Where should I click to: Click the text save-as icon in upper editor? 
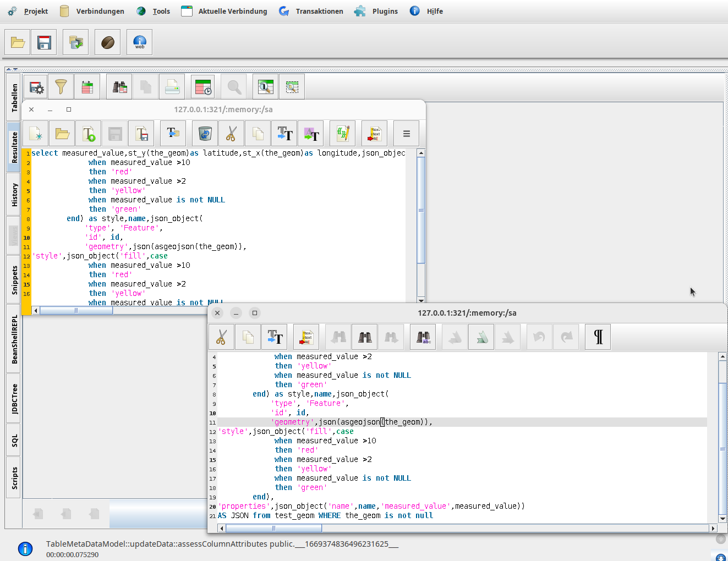(141, 134)
